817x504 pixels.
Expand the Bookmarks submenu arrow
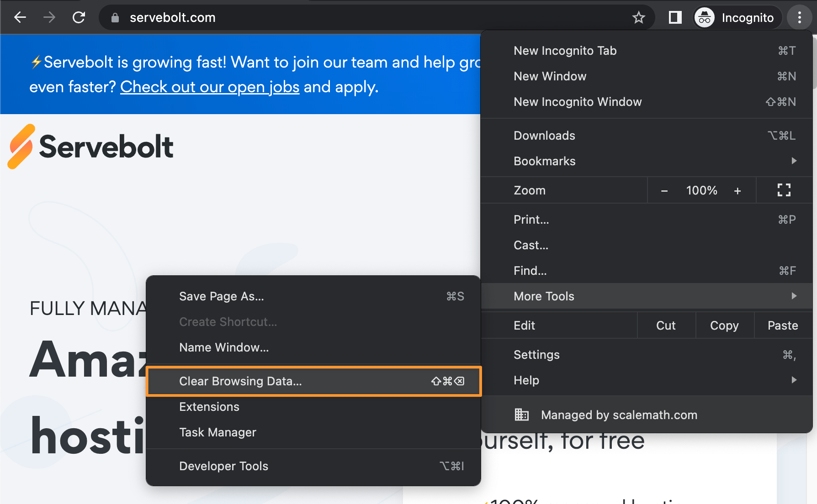pyautogui.click(x=794, y=161)
